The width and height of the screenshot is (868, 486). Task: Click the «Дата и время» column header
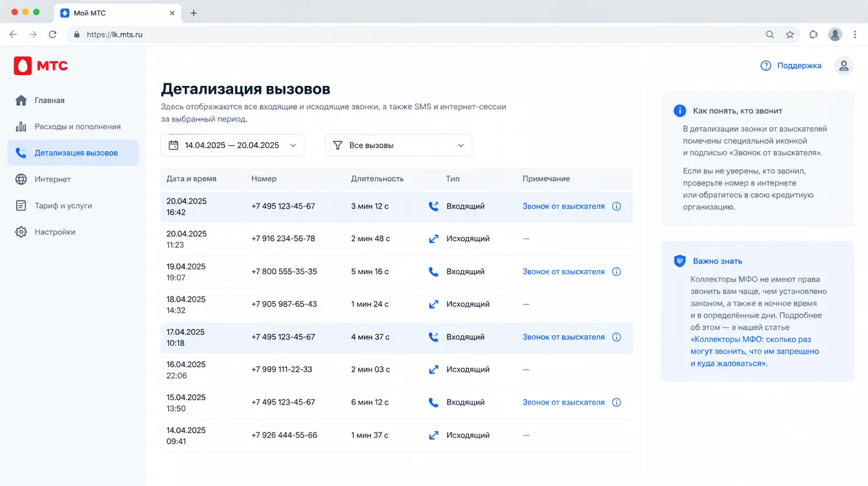(191, 178)
